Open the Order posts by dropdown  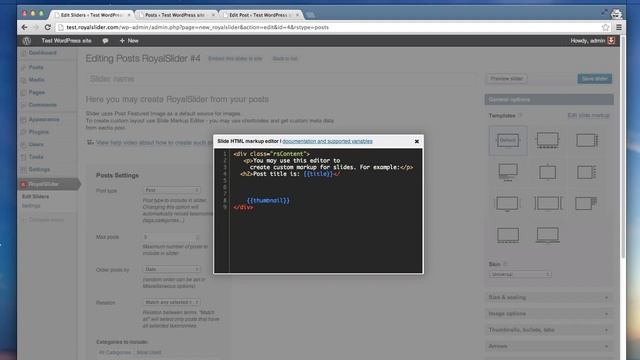coord(171,269)
